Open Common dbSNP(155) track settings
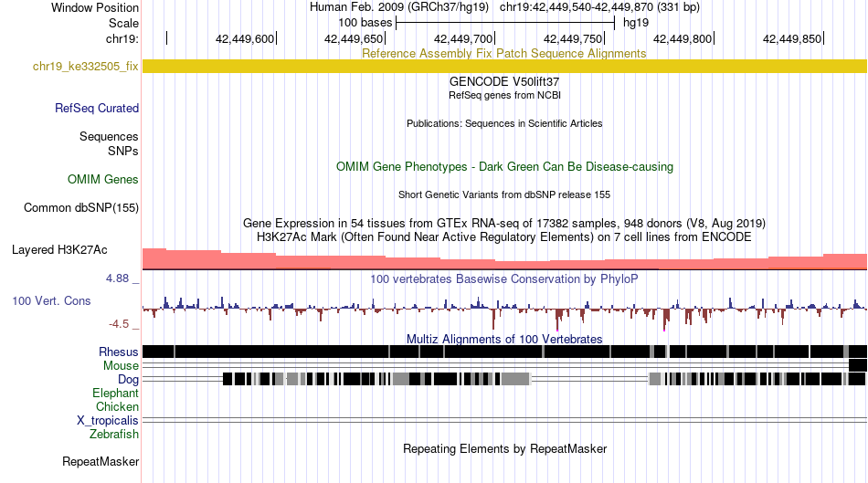This screenshot has width=868, height=483. click(x=80, y=207)
